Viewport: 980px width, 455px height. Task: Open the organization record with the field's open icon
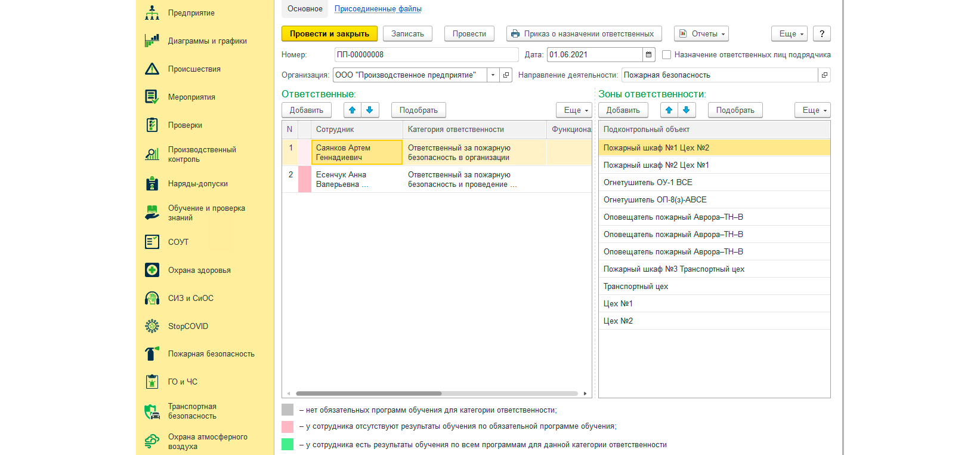click(x=506, y=75)
